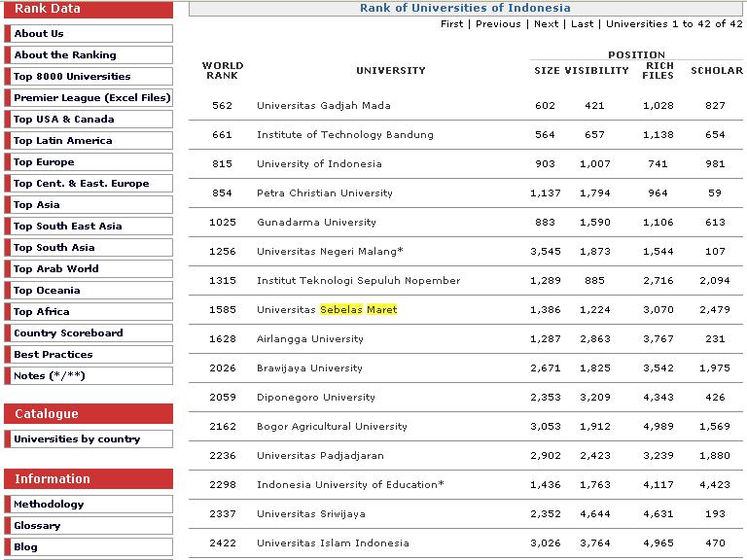Click the VISIBILITY column header
The image size is (747, 560).
pyautogui.click(x=597, y=70)
